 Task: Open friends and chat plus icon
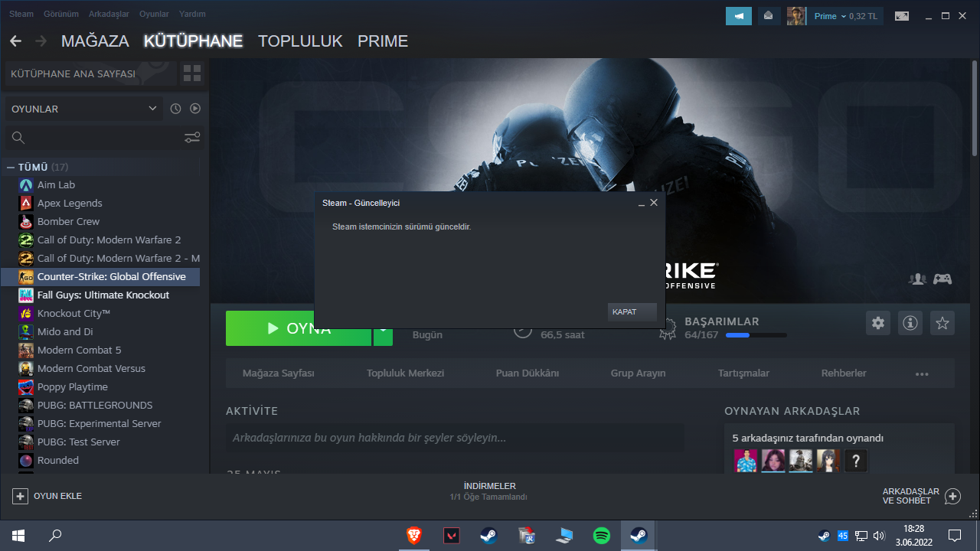pyautogui.click(x=952, y=496)
